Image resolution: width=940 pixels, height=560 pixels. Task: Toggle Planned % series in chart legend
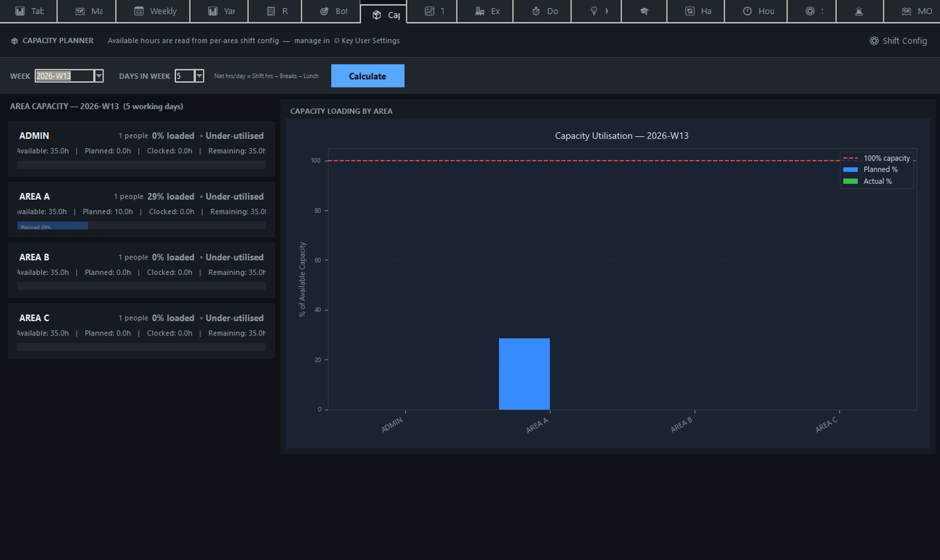click(870, 170)
